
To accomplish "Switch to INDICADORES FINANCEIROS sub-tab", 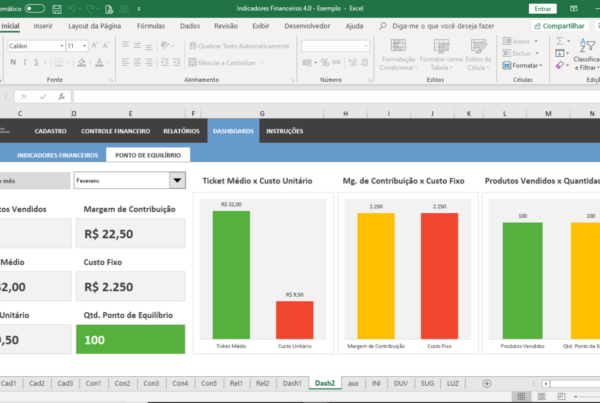I will [57, 155].
